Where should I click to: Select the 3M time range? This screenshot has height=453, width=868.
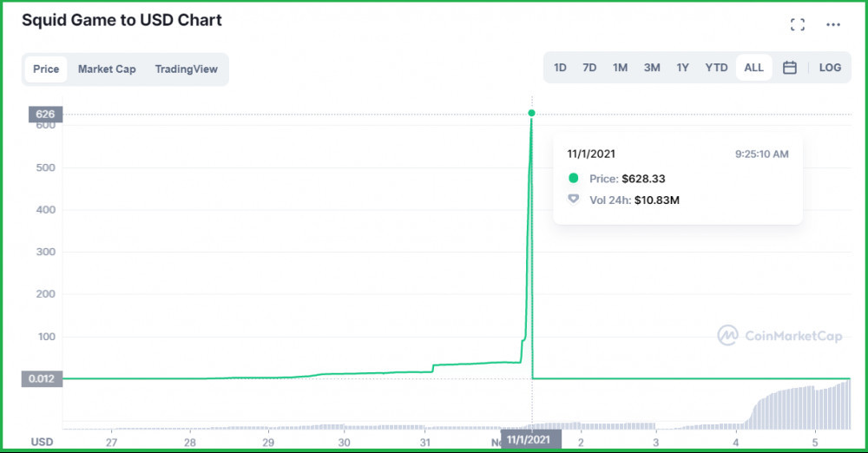click(652, 68)
